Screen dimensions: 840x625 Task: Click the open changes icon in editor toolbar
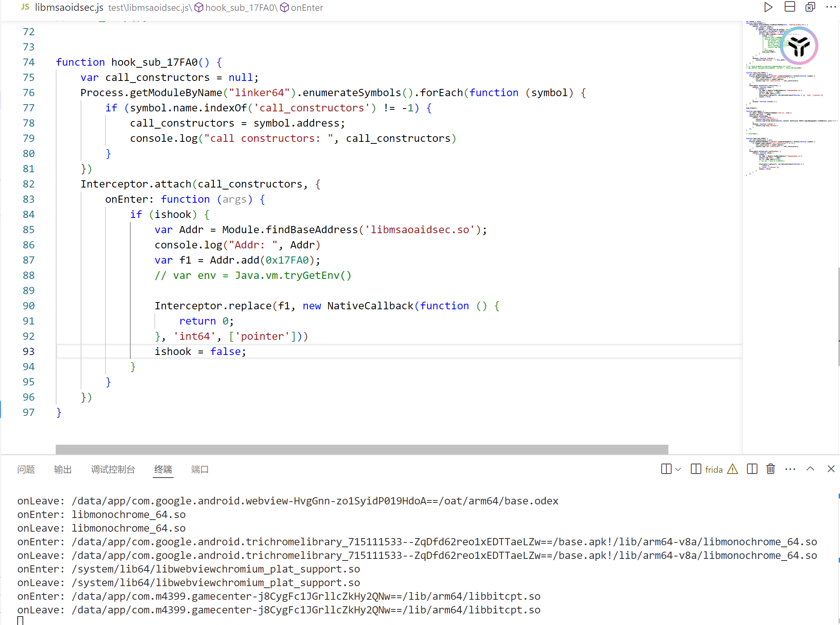click(810, 7)
